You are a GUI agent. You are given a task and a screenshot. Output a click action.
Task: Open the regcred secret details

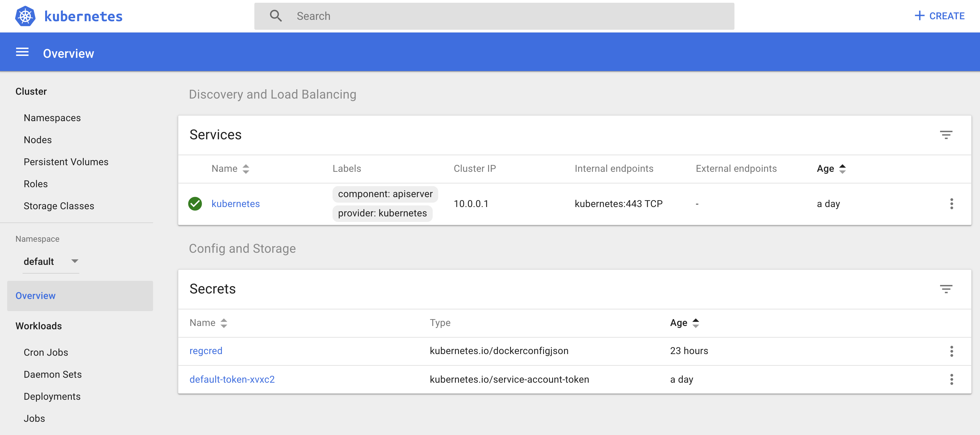click(206, 350)
